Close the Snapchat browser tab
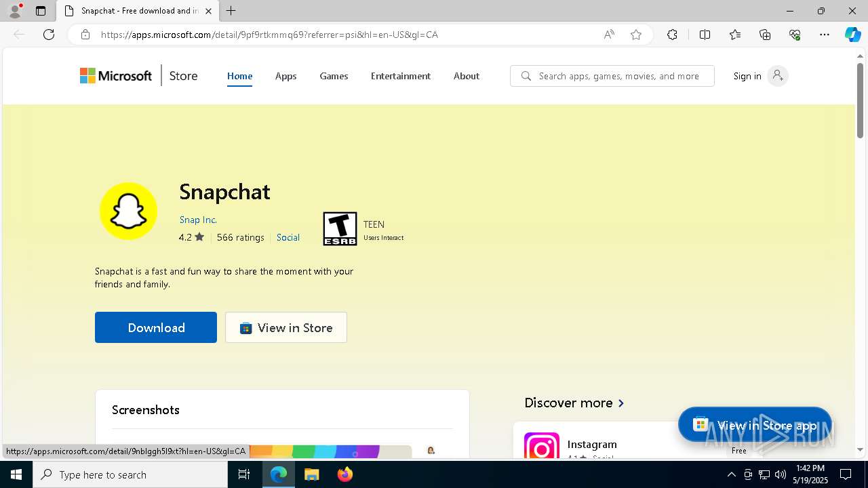The image size is (868, 488). pyautogui.click(x=209, y=11)
